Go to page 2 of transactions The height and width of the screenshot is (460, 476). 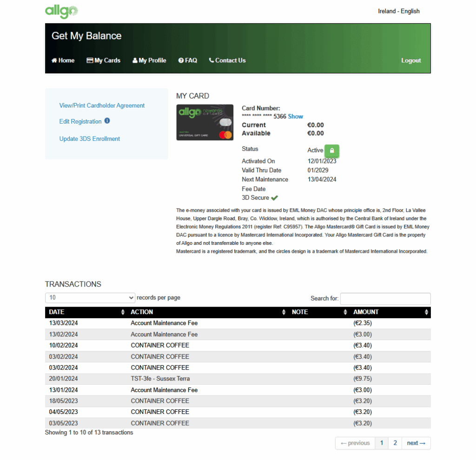[x=395, y=443]
